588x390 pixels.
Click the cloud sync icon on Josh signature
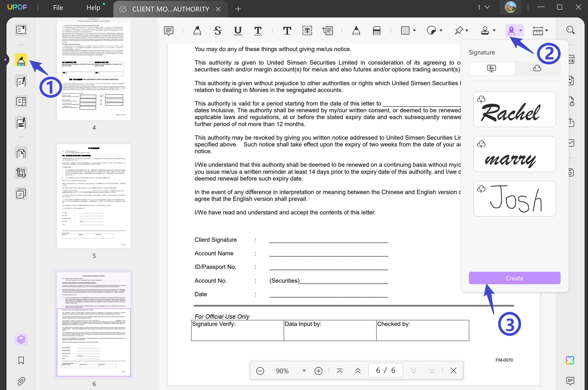481,189
